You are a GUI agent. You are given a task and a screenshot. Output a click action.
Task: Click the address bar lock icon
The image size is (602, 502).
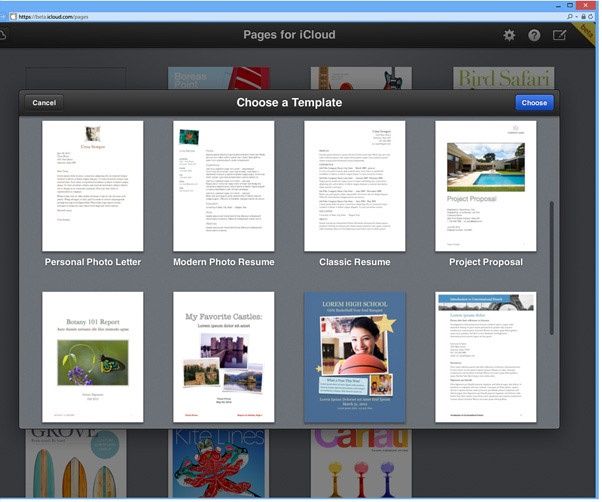[x=584, y=17]
